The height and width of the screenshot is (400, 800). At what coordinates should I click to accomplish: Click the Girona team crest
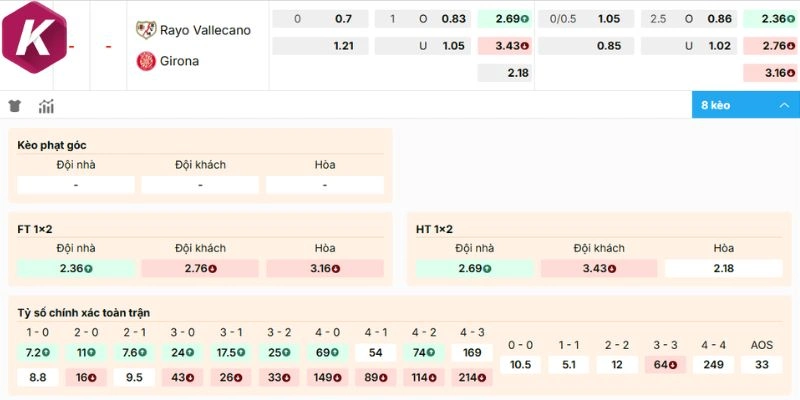146,61
